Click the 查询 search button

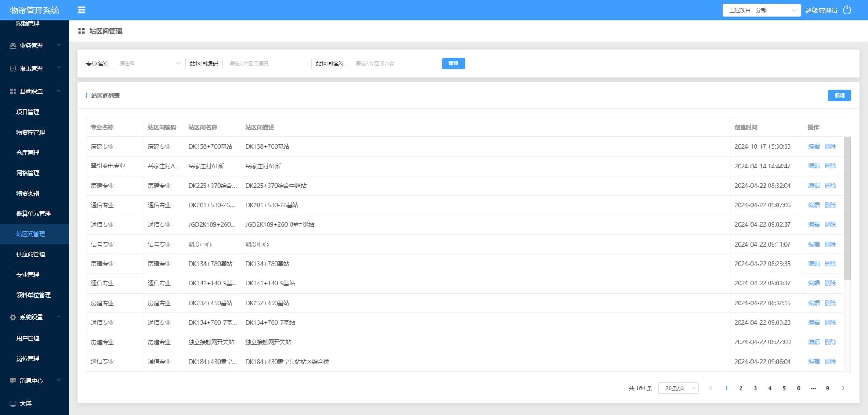pos(453,64)
